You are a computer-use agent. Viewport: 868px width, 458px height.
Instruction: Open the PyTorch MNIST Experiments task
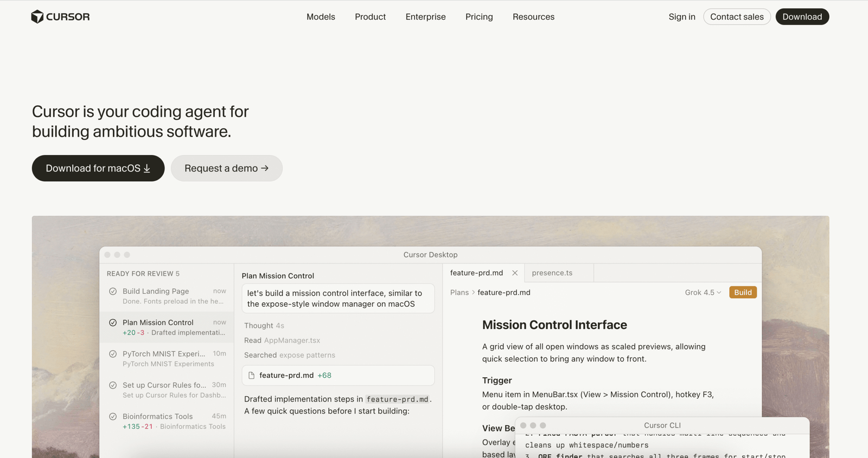167,359
